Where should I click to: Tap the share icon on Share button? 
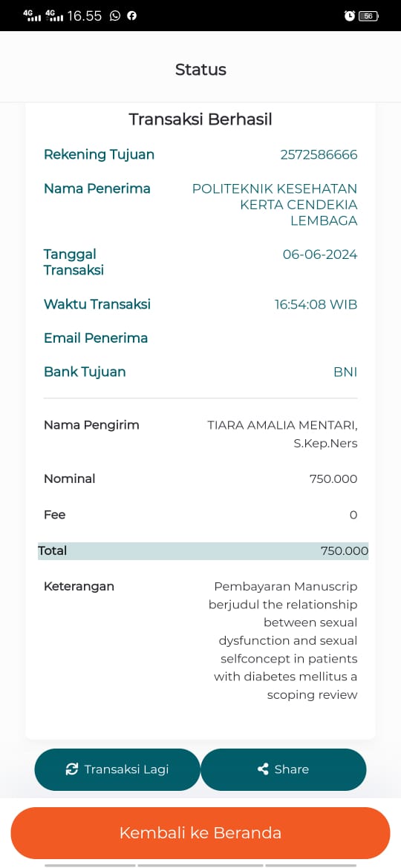click(x=263, y=769)
